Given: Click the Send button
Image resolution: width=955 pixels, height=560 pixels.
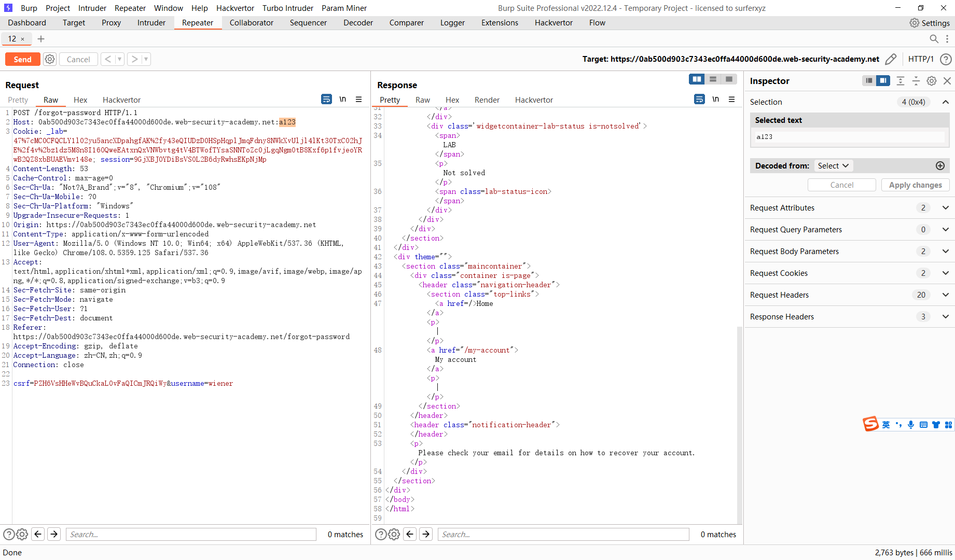Looking at the screenshot, I should tap(22, 59).
